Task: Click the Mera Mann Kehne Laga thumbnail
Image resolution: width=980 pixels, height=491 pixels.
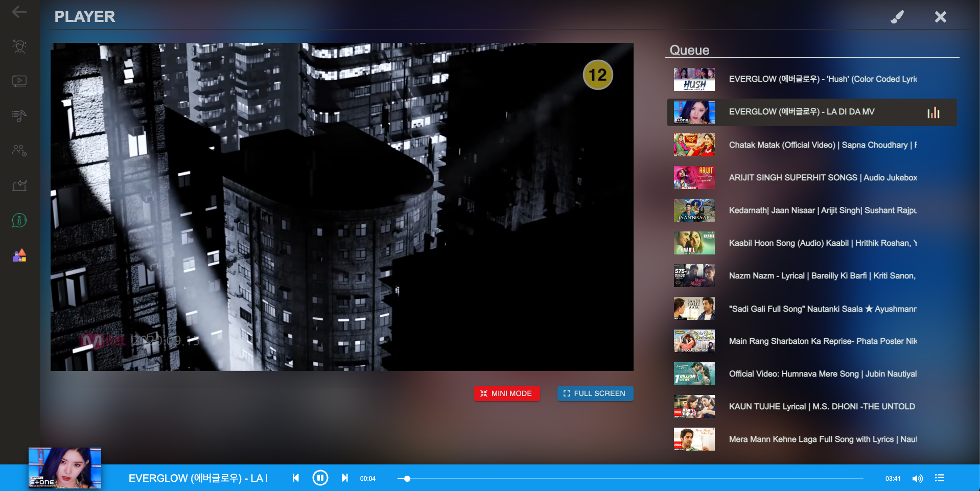Action: click(x=694, y=439)
